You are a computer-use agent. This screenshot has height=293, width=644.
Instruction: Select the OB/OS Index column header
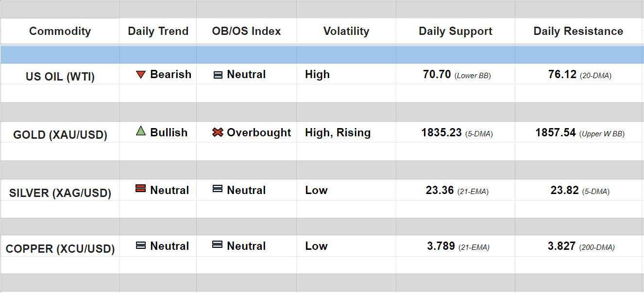click(x=246, y=31)
